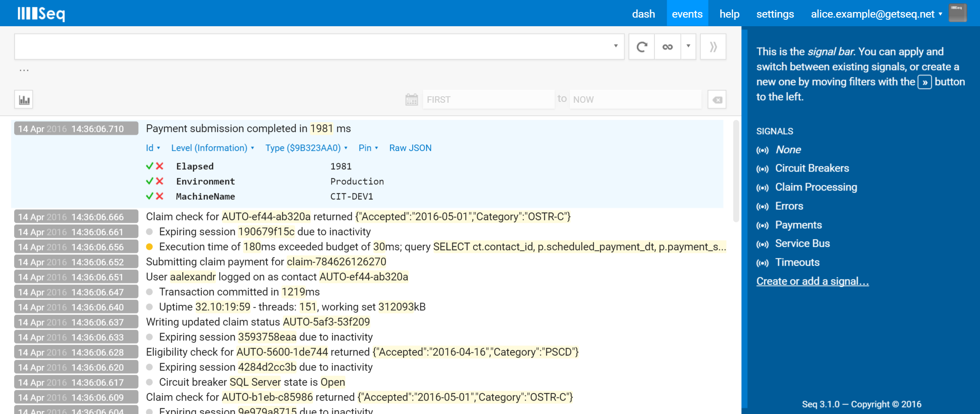
Task: Click the grey dot on Uptime event
Action: click(x=149, y=307)
